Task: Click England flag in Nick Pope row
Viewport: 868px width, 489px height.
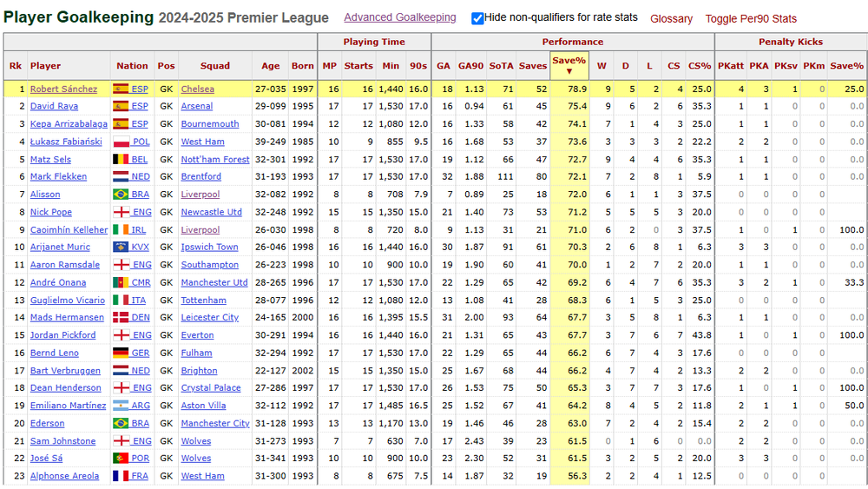Action: pyautogui.click(x=121, y=212)
